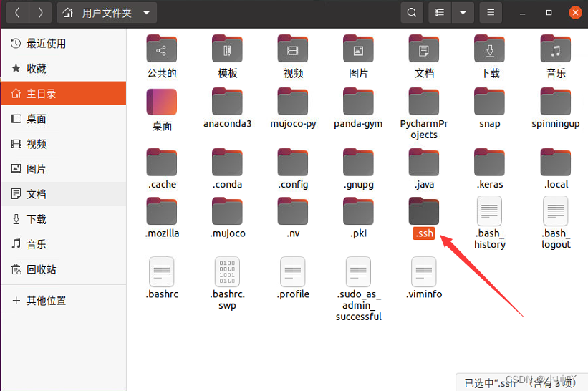Open the hamburger main menu

coord(491,13)
